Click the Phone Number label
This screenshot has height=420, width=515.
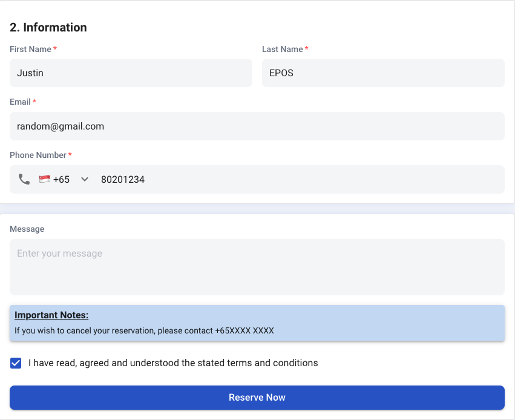pos(38,155)
